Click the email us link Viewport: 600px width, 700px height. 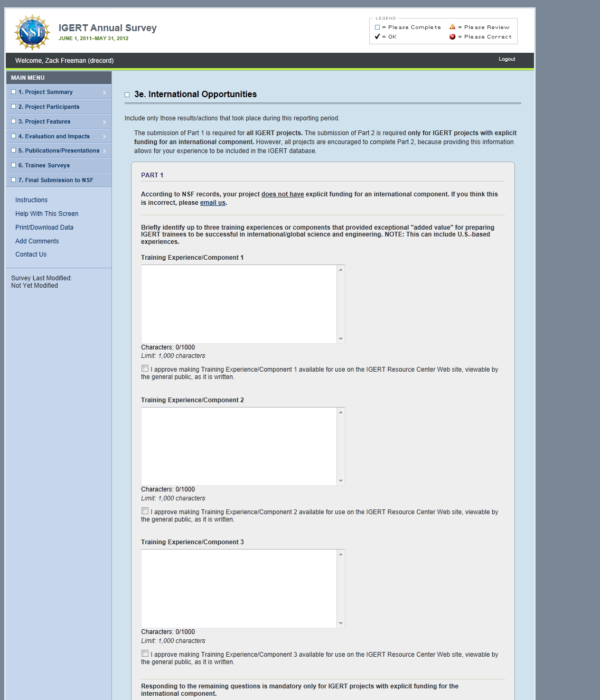[213, 203]
